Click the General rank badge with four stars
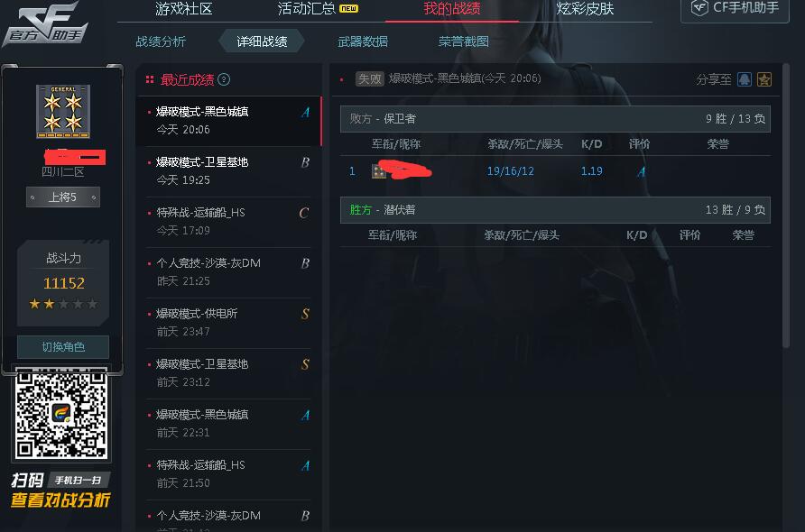Screen dimensions: 805x532 (63, 111)
